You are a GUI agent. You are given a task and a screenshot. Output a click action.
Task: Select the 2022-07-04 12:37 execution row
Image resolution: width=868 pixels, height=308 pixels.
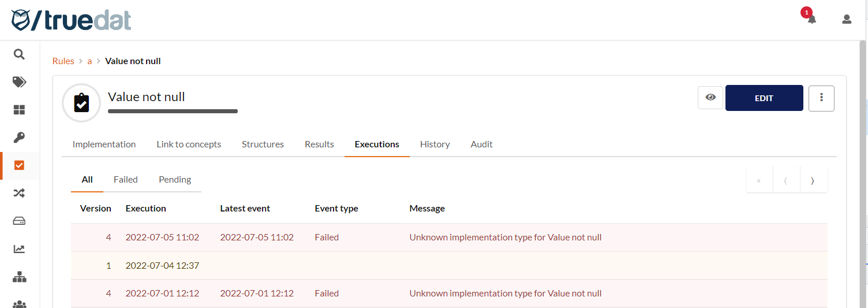(x=162, y=266)
